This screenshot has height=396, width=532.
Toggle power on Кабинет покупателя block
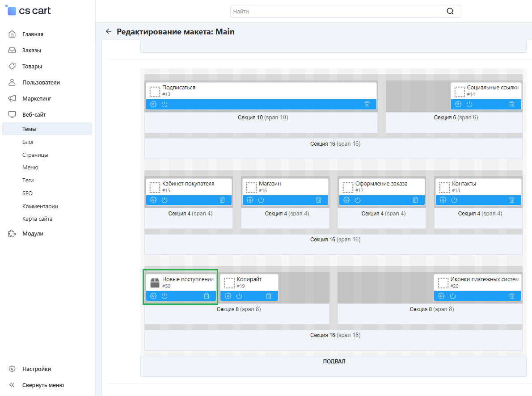click(165, 200)
